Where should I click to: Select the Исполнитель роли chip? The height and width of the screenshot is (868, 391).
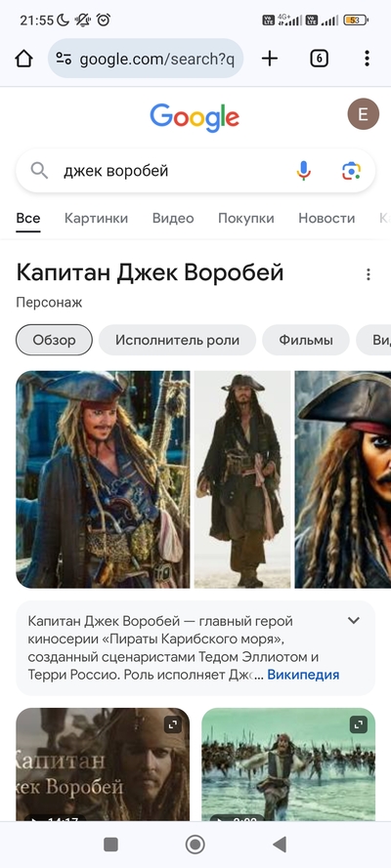pos(177,340)
